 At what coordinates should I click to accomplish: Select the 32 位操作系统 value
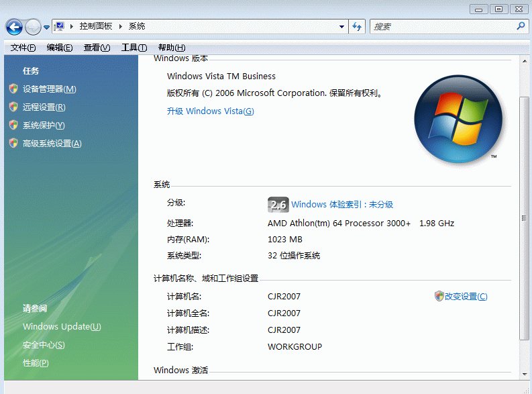pos(294,255)
